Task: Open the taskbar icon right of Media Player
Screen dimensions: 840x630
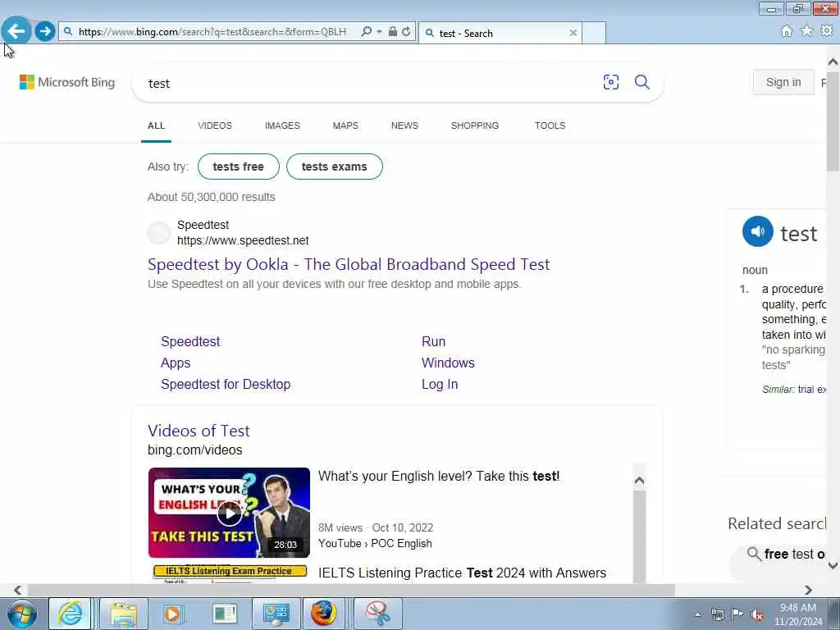Action: pos(224,614)
